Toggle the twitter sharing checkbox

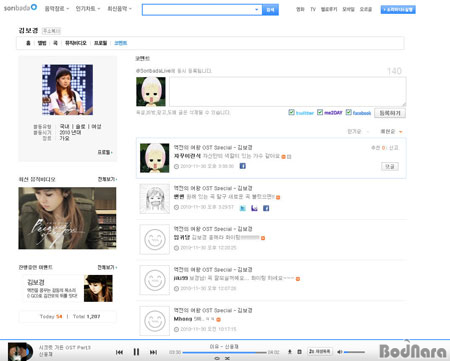click(x=291, y=112)
